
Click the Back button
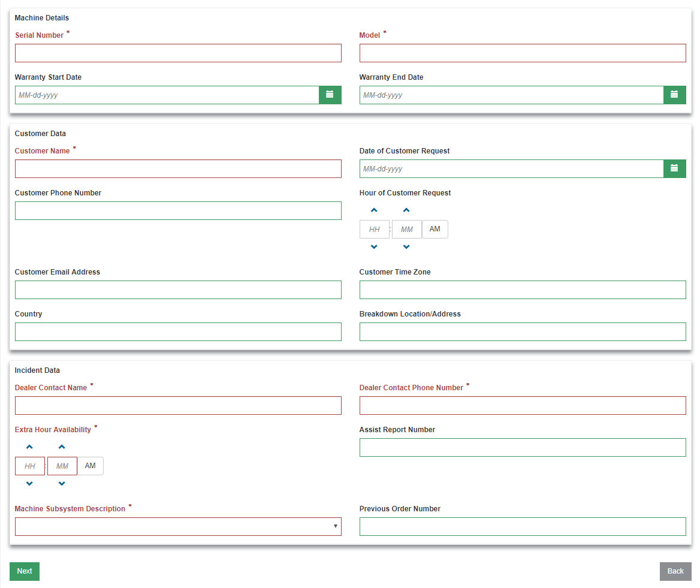675,571
